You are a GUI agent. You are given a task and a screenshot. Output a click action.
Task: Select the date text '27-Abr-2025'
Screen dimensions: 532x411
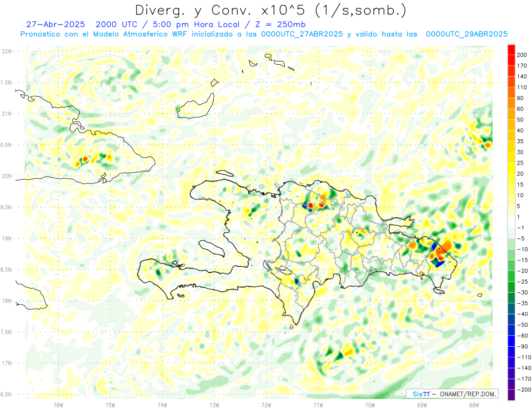55,24
